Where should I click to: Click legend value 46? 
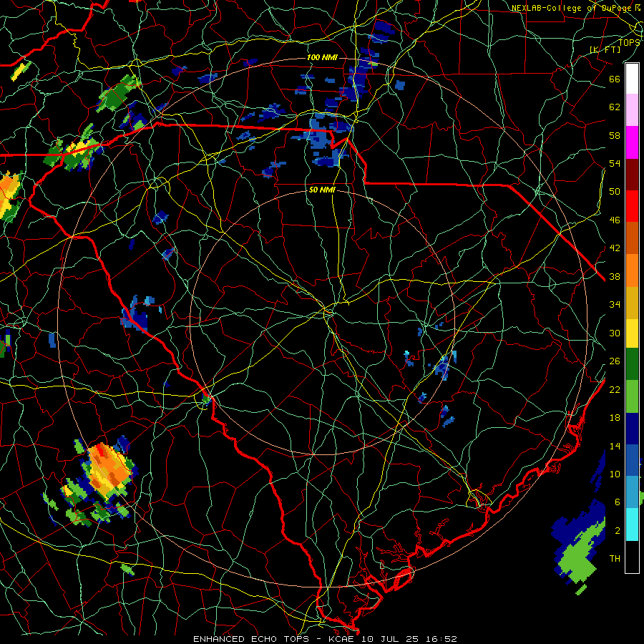click(615, 220)
